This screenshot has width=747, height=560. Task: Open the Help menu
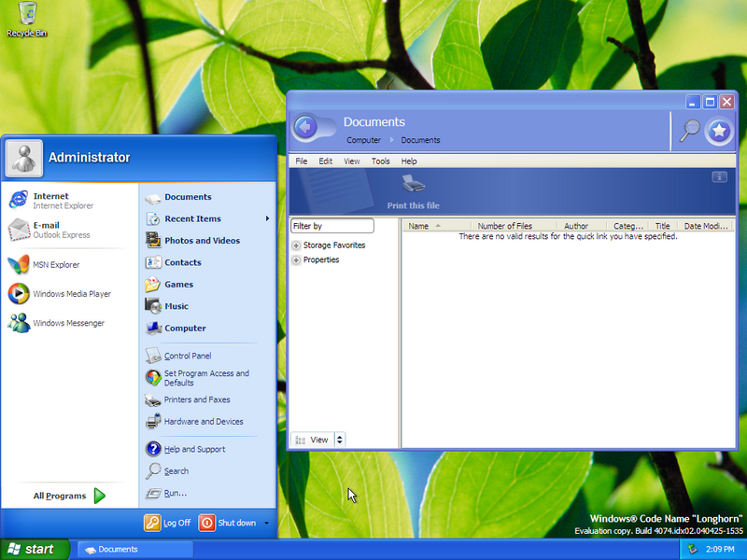pyautogui.click(x=409, y=161)
